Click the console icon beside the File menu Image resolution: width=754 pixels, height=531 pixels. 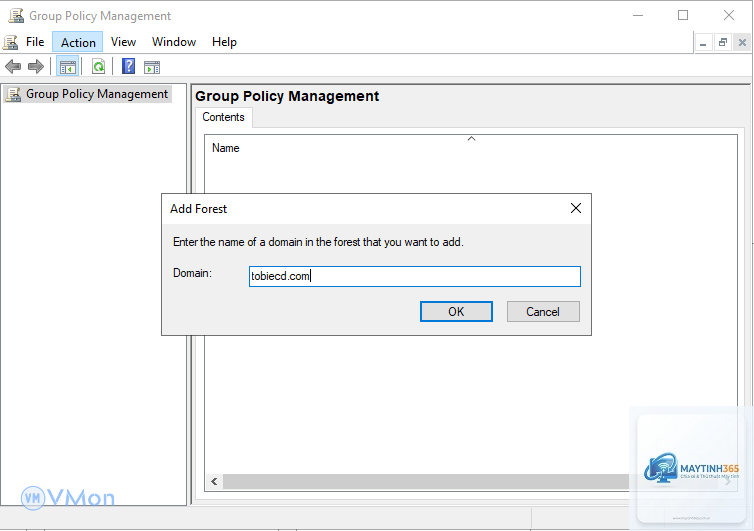11,42
